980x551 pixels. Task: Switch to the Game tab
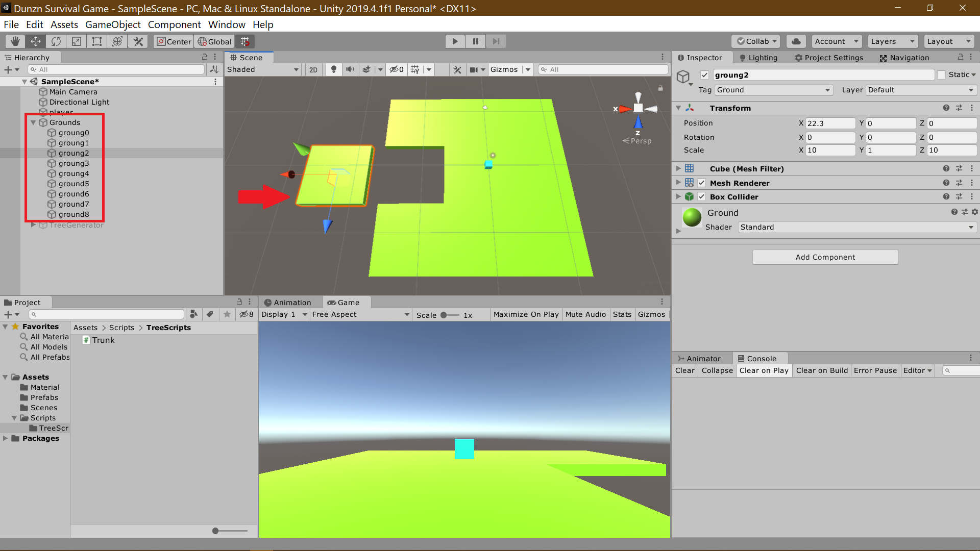[x=347, y=302]
